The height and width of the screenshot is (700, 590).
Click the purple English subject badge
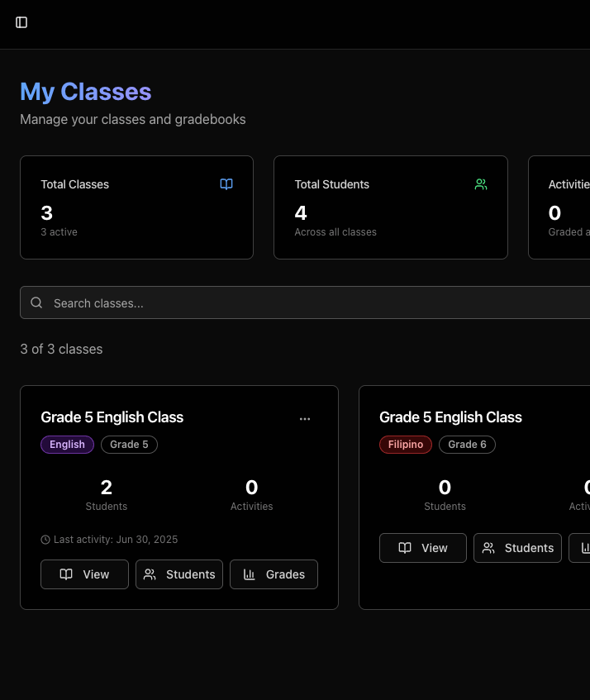tap(67, 445)
